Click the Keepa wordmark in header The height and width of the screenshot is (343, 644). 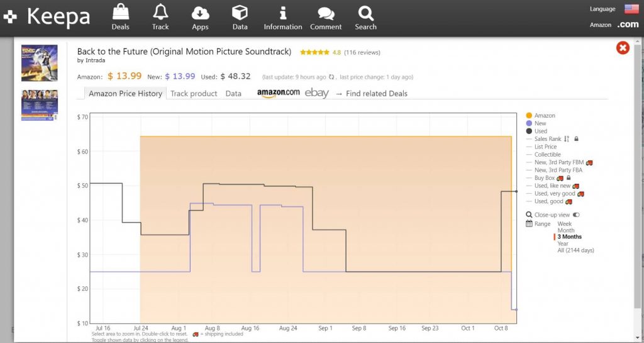[58, 17]
